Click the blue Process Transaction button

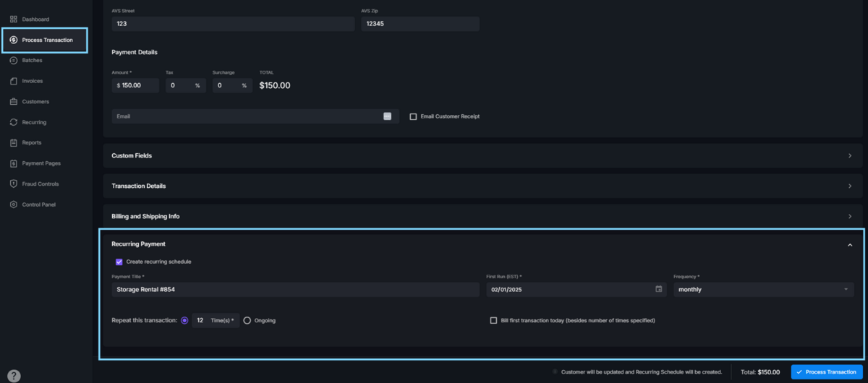pyautogui.click(x=826, y=372)
